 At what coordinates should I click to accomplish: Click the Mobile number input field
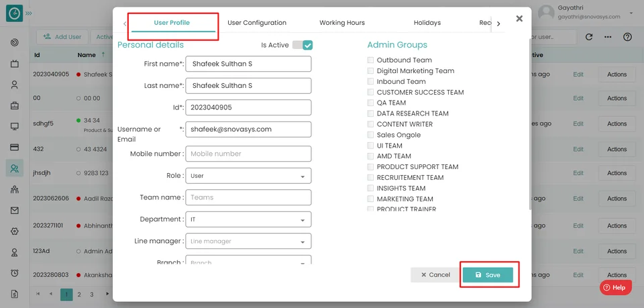coord(247,154)
